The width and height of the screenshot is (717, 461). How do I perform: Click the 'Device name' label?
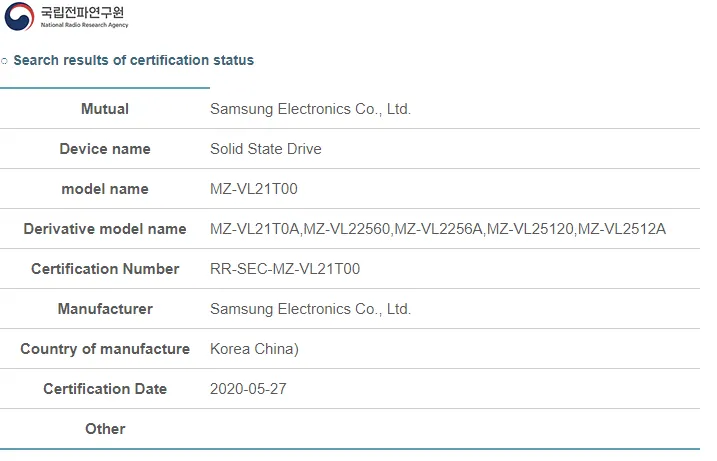point(105,149)
